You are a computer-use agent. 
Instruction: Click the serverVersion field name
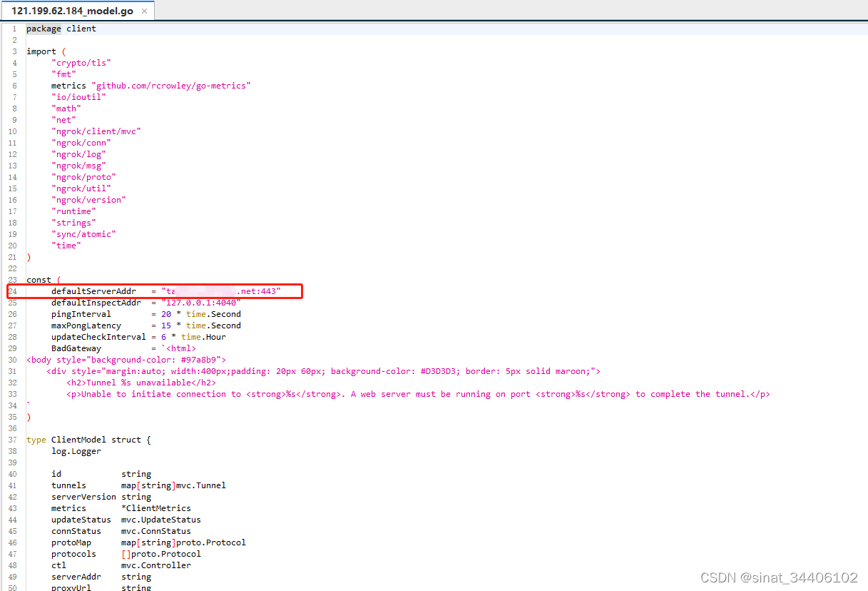pos(83,497)
